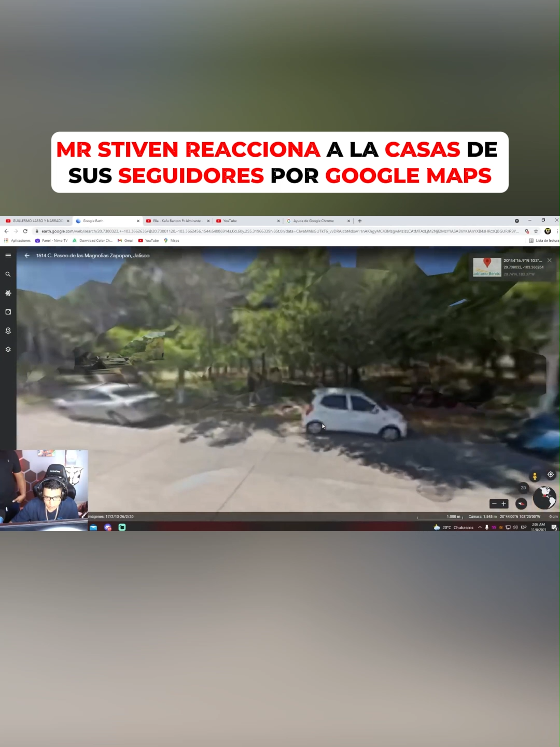560x747 pixels.
Task: Select the Search tool in Earth sidebar
Action: pyautogui.click(x=8, y=274)
